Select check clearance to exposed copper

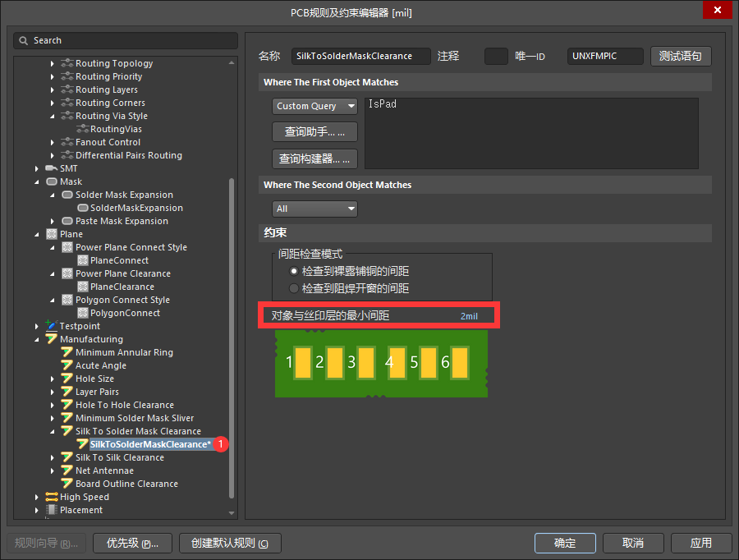[294, 271]
